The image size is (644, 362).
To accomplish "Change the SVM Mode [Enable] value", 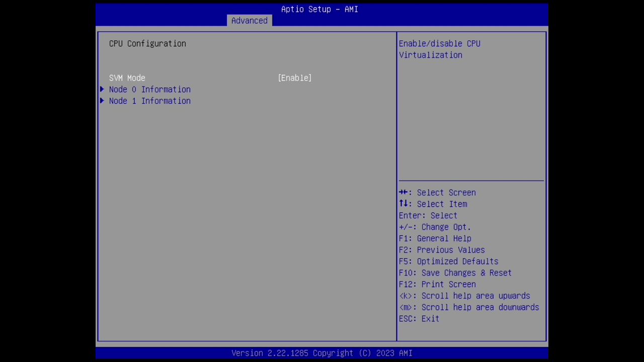I will coord(295,78).
